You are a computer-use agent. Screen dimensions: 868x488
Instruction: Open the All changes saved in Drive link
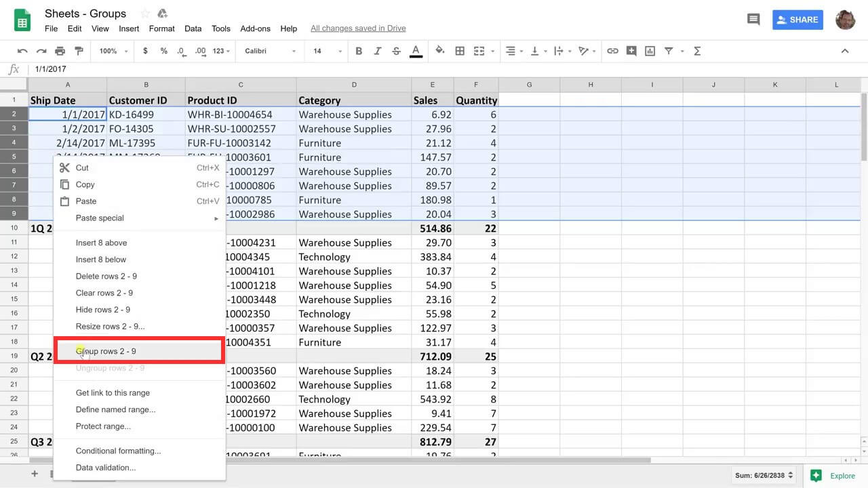pyautogui.click(x=358, y=28)
